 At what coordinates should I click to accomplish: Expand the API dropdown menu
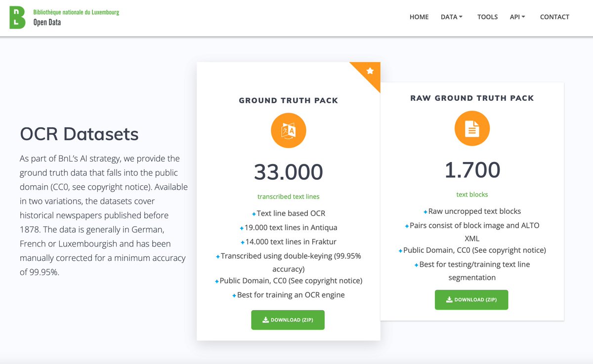517,17
